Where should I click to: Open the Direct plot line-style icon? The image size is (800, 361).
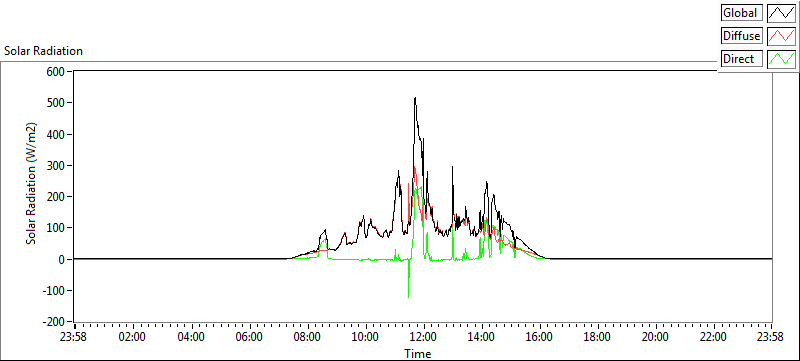click(x=782, y=59)
